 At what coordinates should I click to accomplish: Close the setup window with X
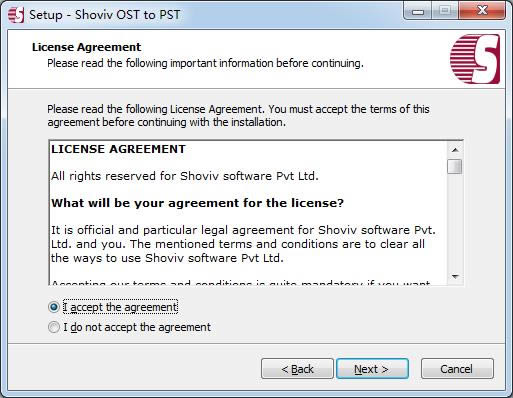coord(482,11)
